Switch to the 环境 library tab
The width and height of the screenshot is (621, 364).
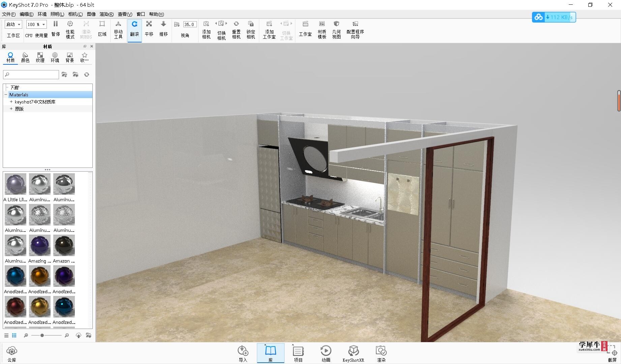click(x=55, y=57)
